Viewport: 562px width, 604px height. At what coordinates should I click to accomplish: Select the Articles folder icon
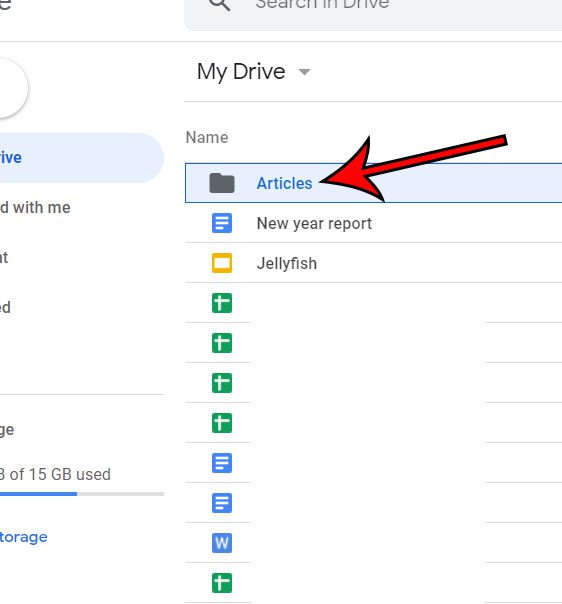(x=222, y=183)
